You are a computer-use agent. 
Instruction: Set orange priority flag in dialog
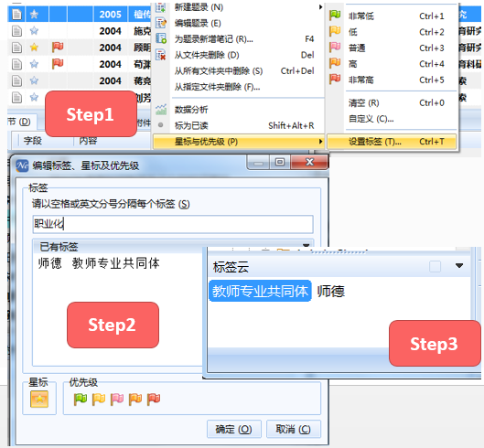135,399
